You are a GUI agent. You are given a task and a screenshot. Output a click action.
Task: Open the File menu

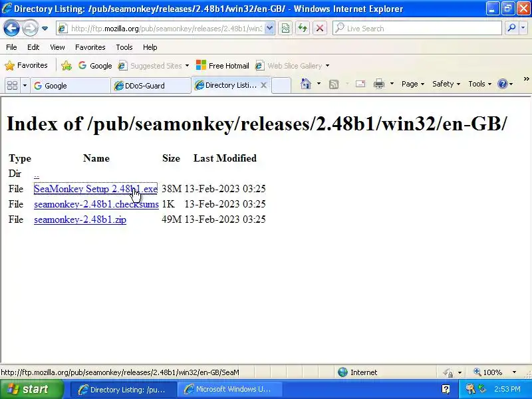(11, 47)
